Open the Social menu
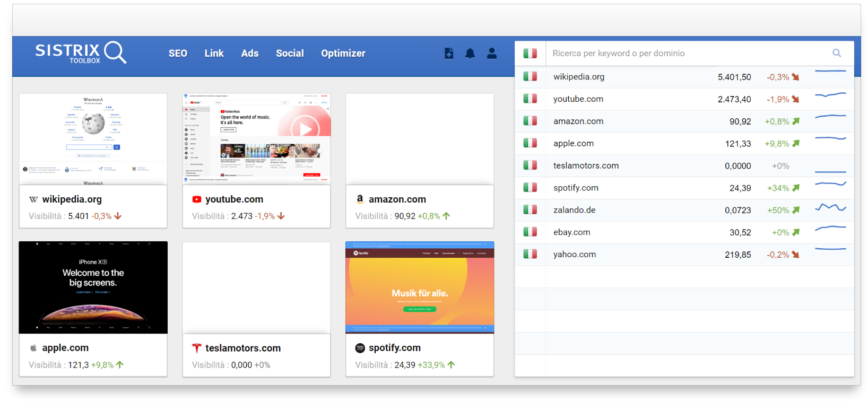 290,54
